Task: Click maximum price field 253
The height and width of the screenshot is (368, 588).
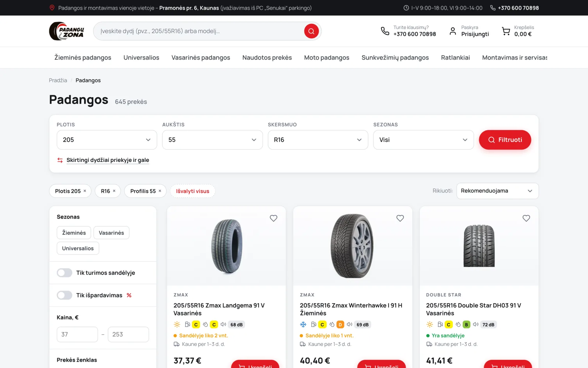Action: pos(128,335)
